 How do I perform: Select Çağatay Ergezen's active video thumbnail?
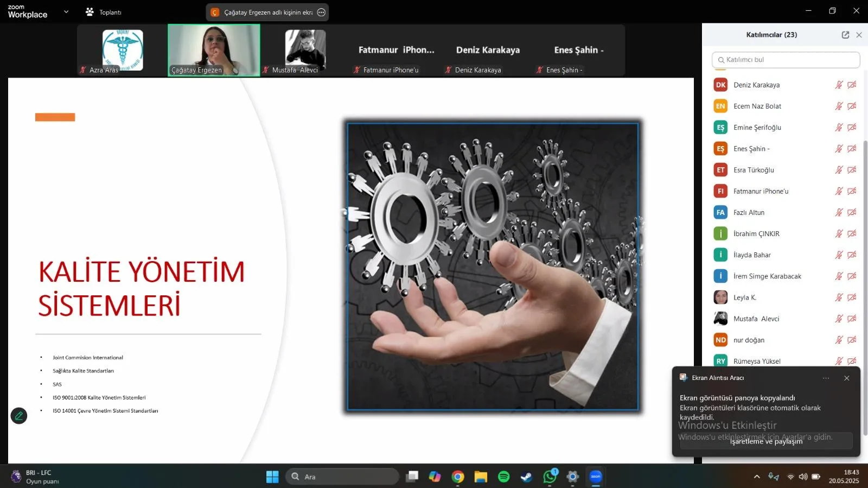coord(214,50)
